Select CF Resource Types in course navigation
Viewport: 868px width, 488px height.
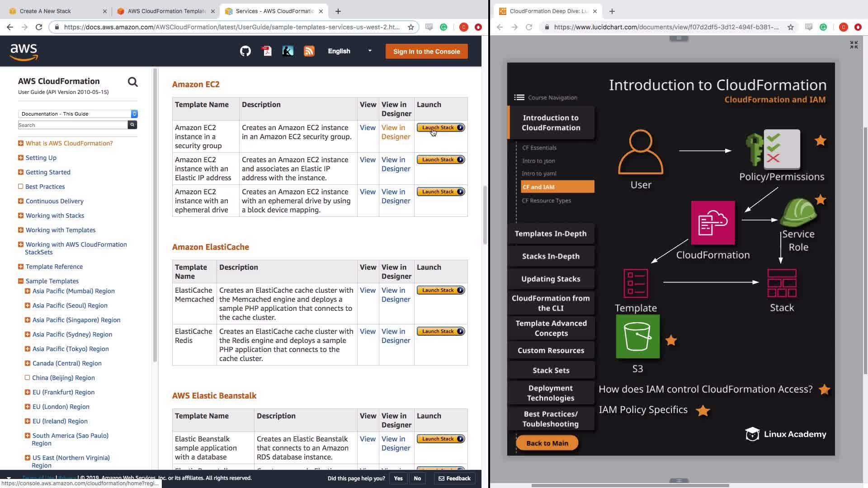(x=546, y=201)
